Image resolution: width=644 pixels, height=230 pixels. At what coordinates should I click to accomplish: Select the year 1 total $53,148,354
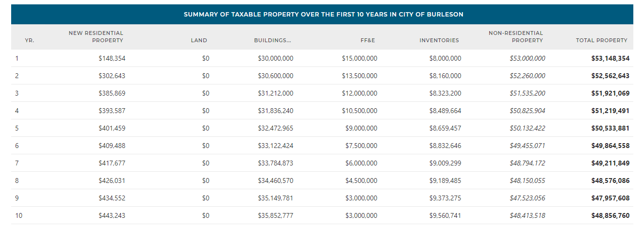tap(610, 58)
